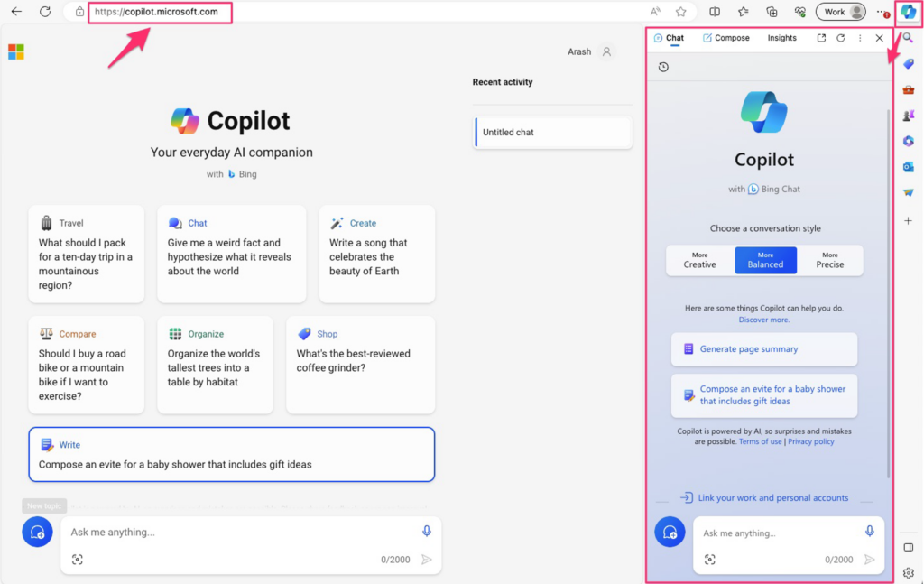The height and width of the screenshot is (584, 924).
Task: Open Copilot panel options via ellipsis menu
Action: click(861, 38)
